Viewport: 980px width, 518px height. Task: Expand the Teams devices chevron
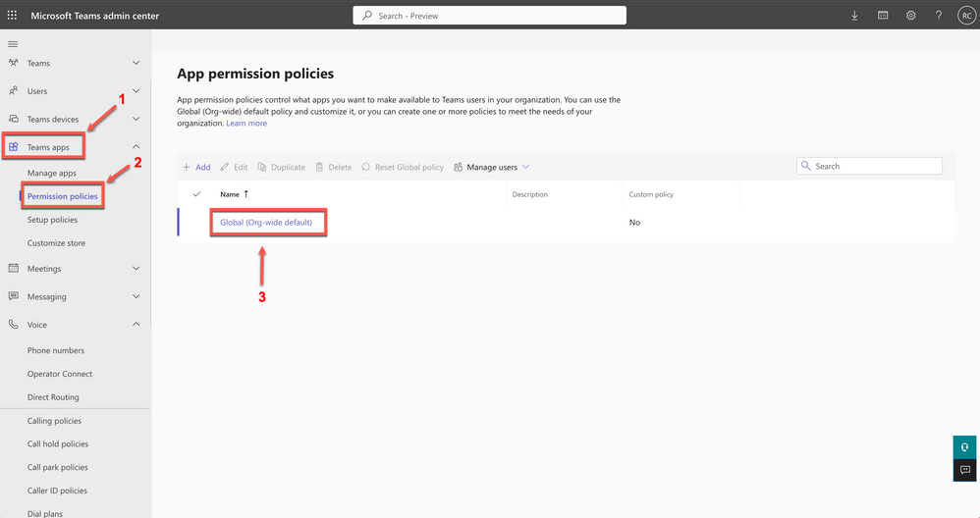pos(136,119)
